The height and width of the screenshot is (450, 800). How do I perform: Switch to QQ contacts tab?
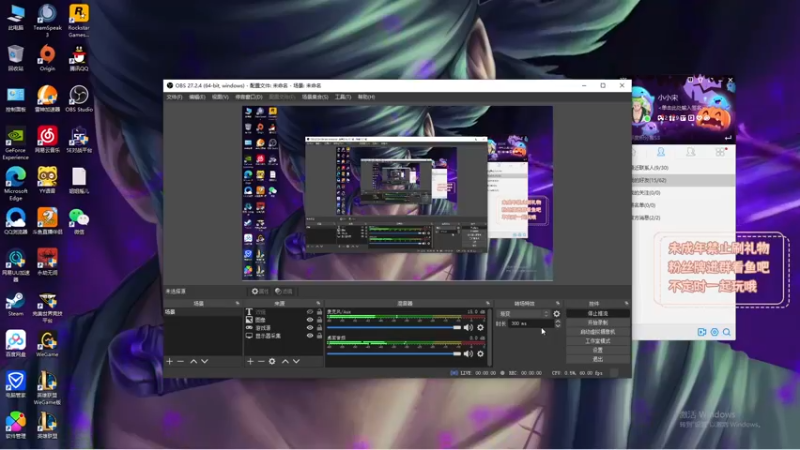point(661,152)
